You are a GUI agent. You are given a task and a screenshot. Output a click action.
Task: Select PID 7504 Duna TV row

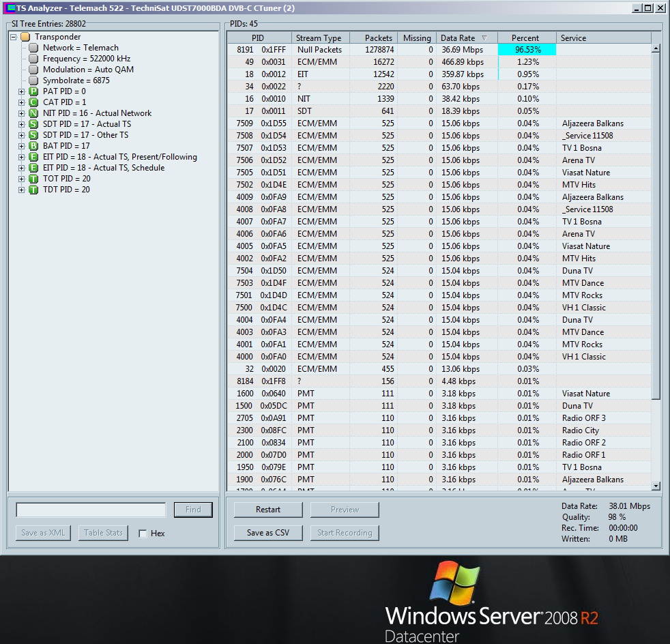coord(439,271)
